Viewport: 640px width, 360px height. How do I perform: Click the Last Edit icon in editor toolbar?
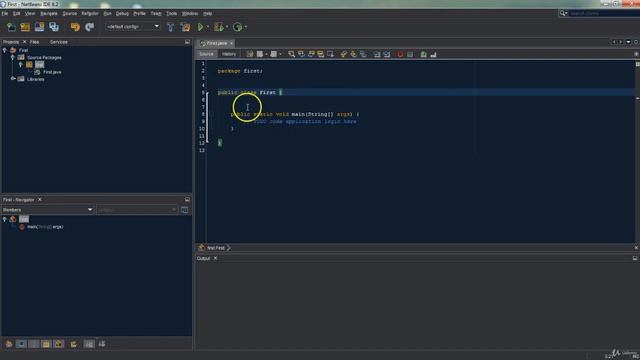249,54
